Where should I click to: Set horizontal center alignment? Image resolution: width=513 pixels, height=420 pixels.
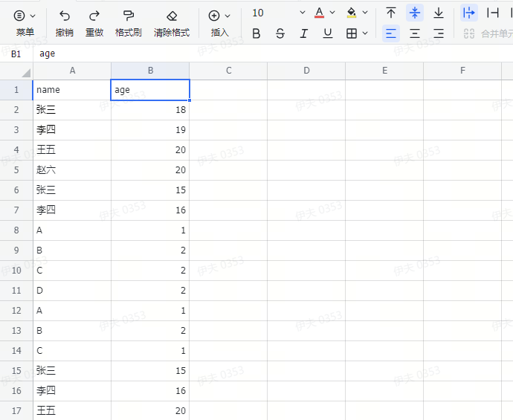coord(415,33)
